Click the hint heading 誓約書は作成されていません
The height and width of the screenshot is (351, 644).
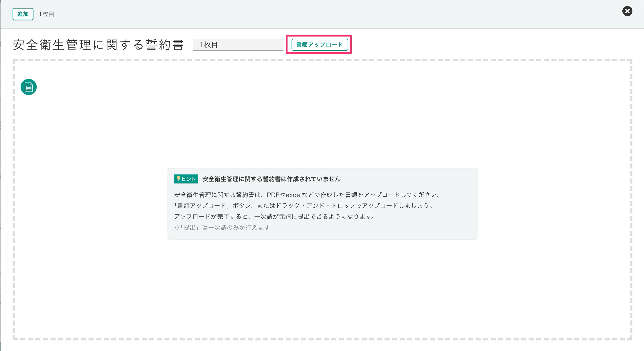coord(271,179)
